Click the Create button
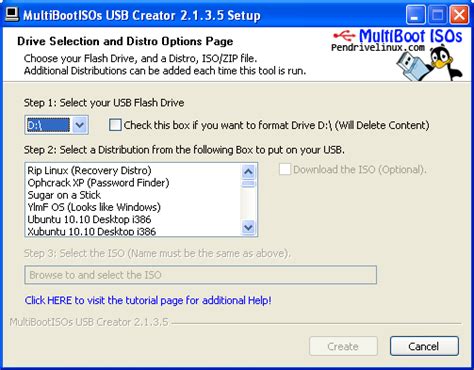474x370 pixels. coord(343,346)
